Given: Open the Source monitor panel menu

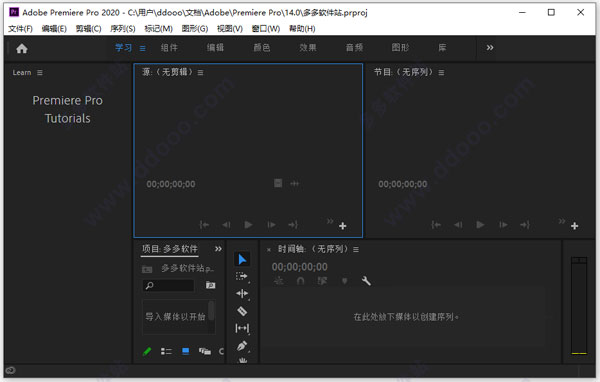Looking at the screenshot, I should [201, 72].
